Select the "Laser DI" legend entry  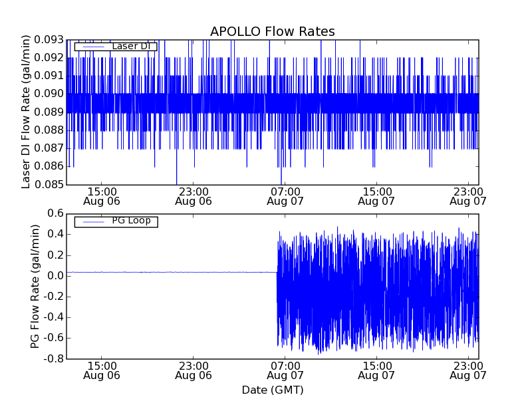click(116, 46)
